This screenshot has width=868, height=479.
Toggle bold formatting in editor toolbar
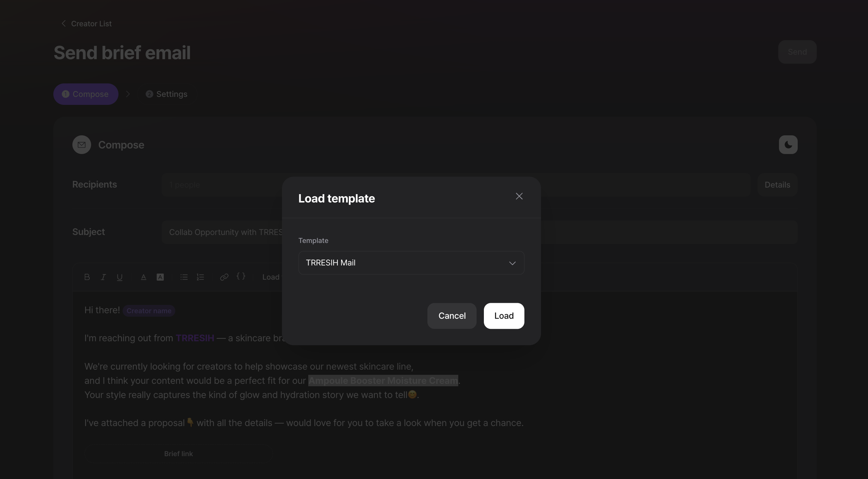[x=87, y=277]
